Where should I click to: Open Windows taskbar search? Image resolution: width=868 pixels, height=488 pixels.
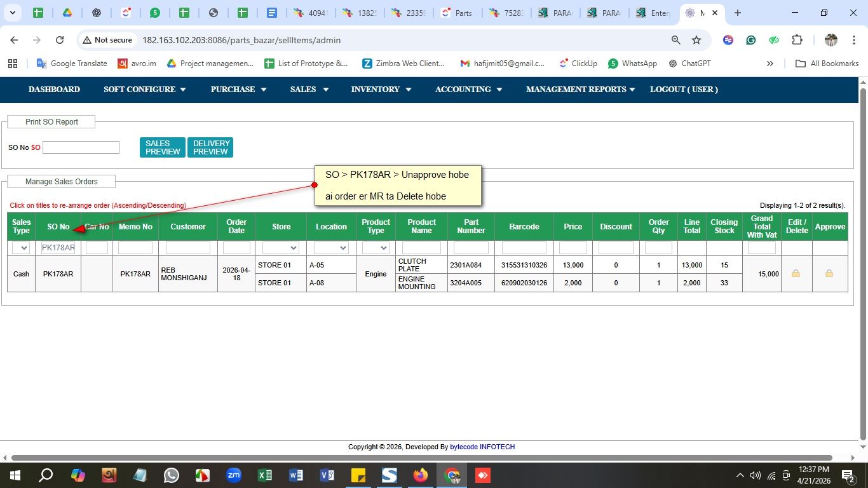click(x=46, y=475)
